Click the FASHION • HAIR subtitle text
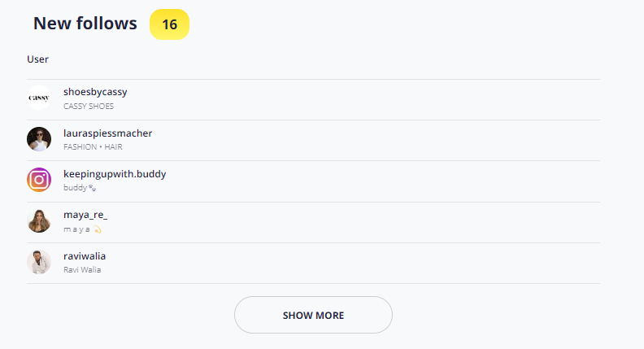 pos(93,146)
